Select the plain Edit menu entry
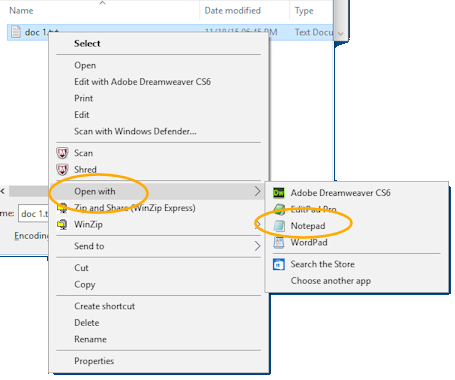Viewport: 455px width, 380px height. [159, 115]
